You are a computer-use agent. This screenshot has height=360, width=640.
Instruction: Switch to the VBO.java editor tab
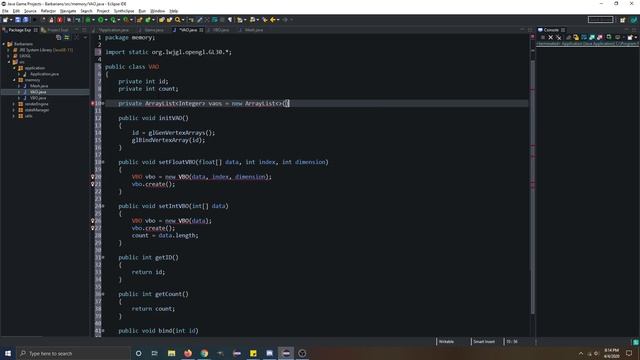click(x=220, y=30)
